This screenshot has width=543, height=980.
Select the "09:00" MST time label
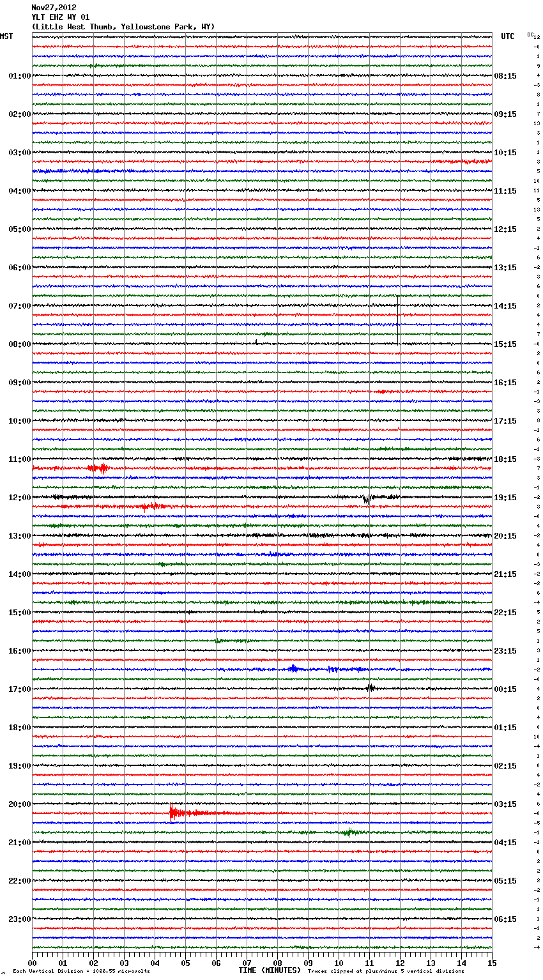click(20, 383)
